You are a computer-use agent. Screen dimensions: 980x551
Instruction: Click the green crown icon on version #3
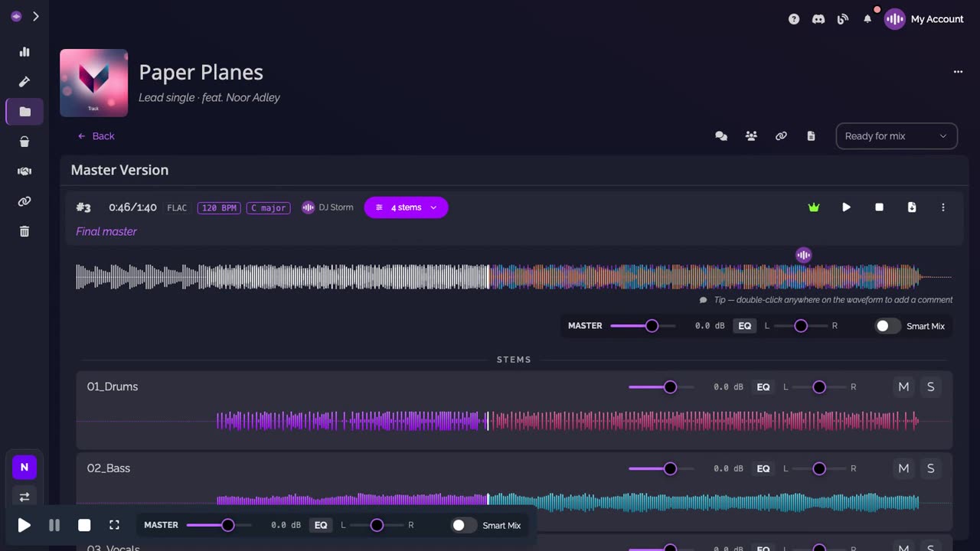pos(814,207)
